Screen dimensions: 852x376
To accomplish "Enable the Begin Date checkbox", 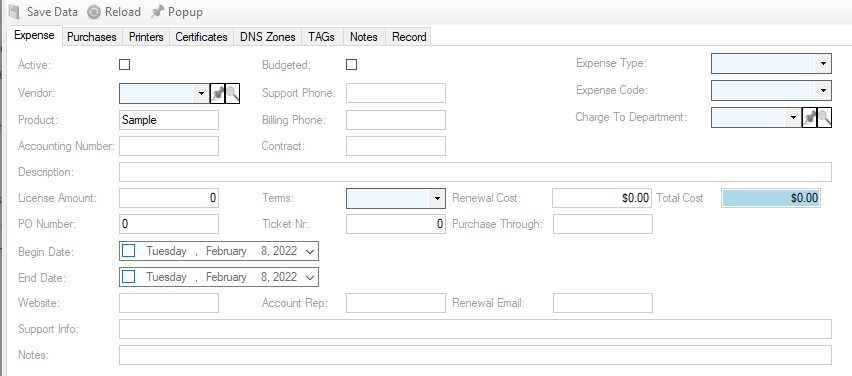I will 129,251.
